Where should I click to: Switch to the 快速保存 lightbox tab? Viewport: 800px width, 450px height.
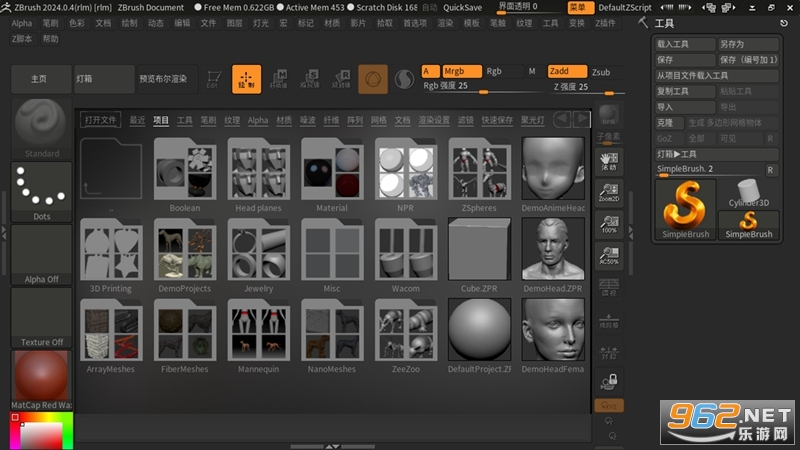(x=497, y=120)
